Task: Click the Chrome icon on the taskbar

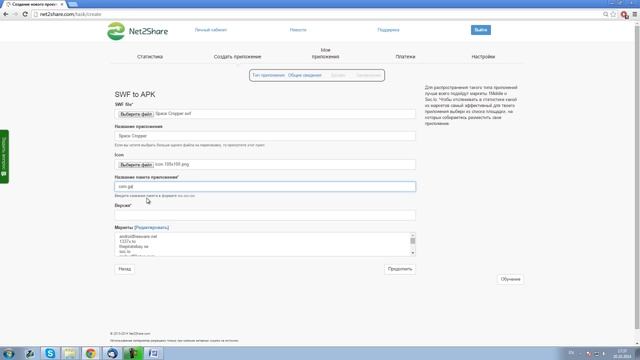Action: pos(91,353)
